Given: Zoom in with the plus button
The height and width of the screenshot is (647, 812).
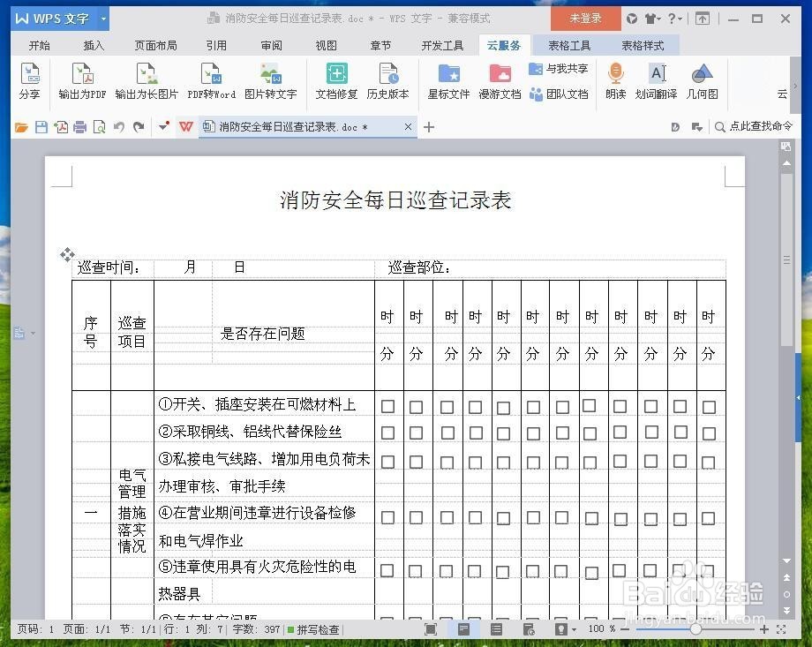Looking at the screenshot, I should [763, 629].
